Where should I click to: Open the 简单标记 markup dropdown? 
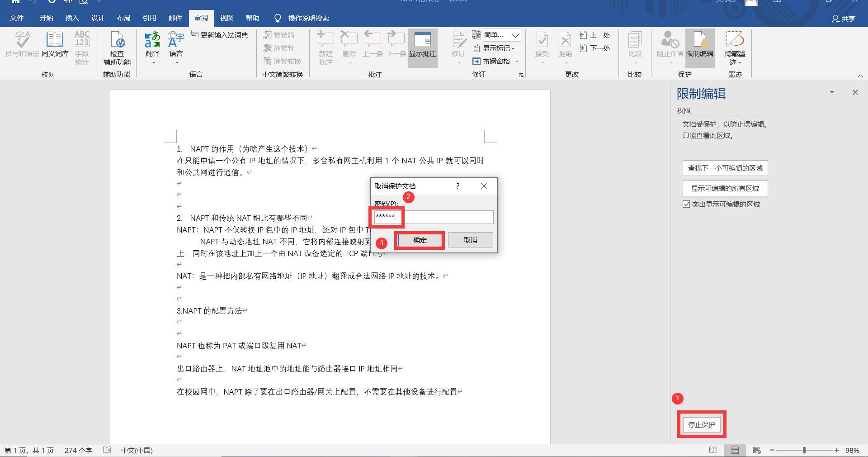pyautogui.click(x=501, y=35)
